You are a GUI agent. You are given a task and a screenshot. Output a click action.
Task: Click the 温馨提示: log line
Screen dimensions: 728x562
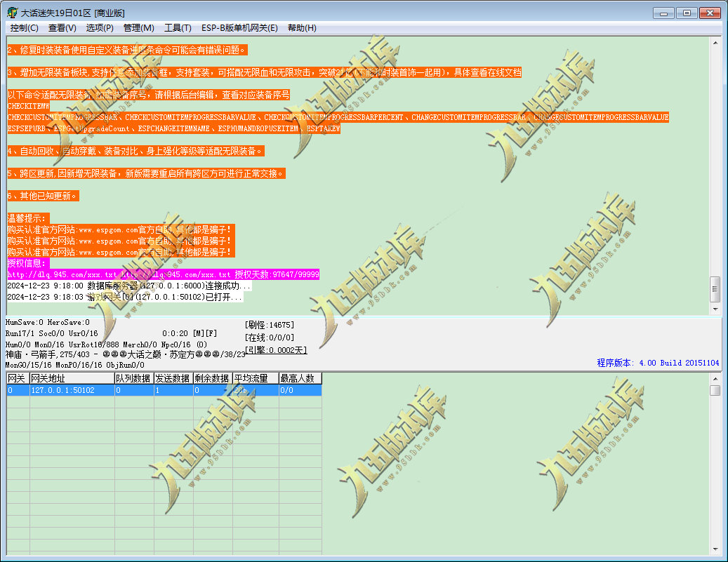[28, 218]
